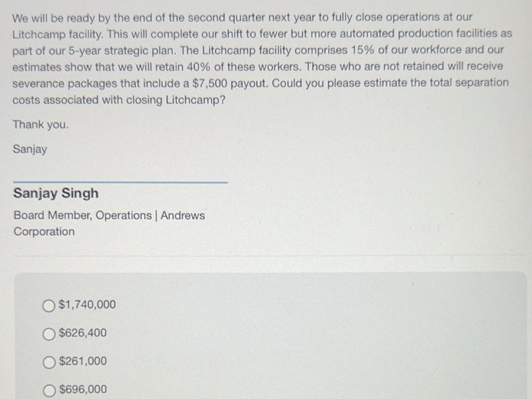Image resolution: width=532 pixels, height=399 pixels.
Task: Click the blue line above the signature
Action: coord(120,182)
